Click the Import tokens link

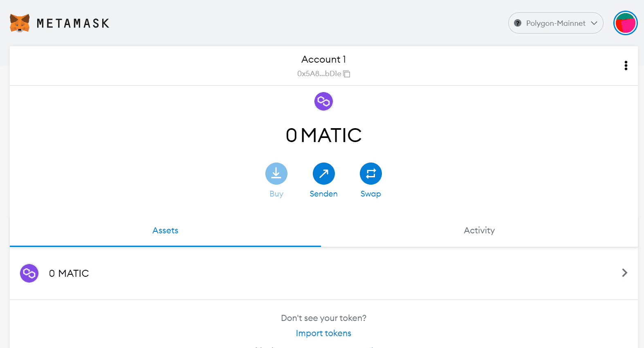pyautogui.click(x=323, y=333)
